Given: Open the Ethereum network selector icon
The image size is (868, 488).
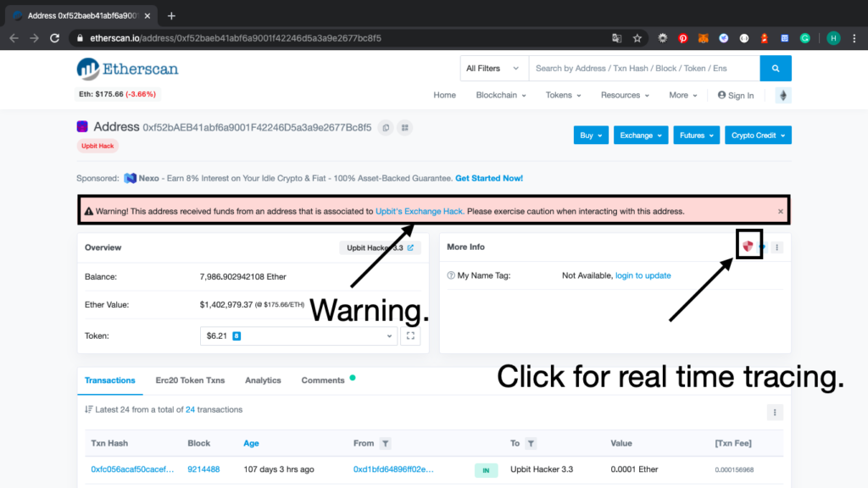Looking at the screenshot, I should coord(782,95).
